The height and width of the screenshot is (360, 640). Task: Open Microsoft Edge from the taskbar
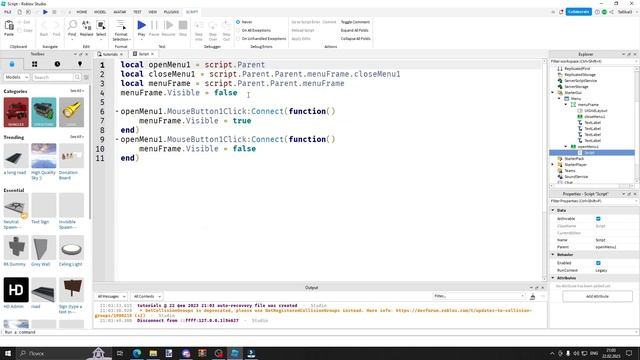[x=137, y=353]
